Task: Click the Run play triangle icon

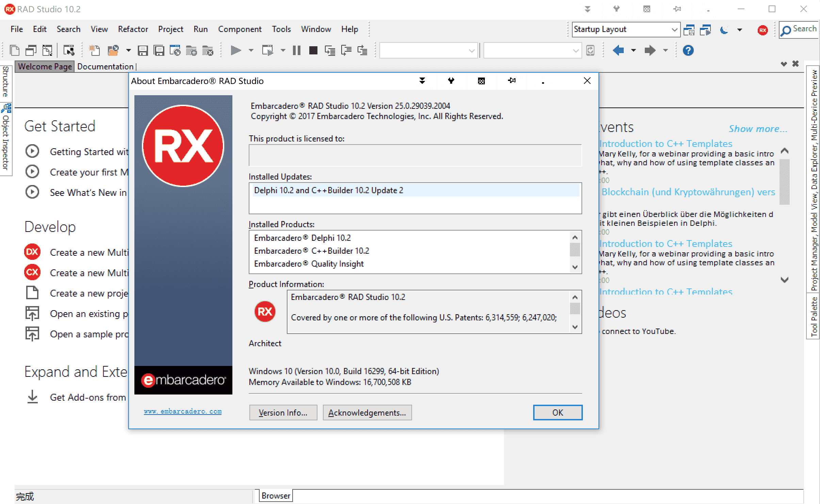Action: [x=235, y=50]
